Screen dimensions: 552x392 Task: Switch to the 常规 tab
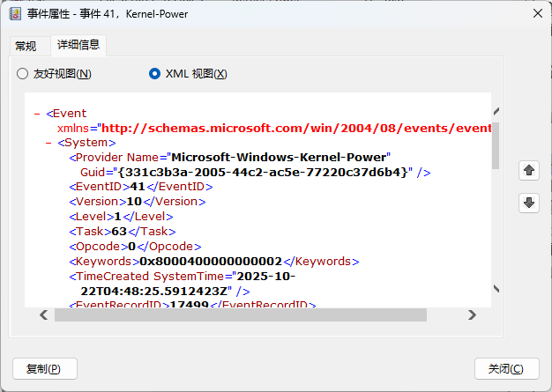tap(26, 46)
